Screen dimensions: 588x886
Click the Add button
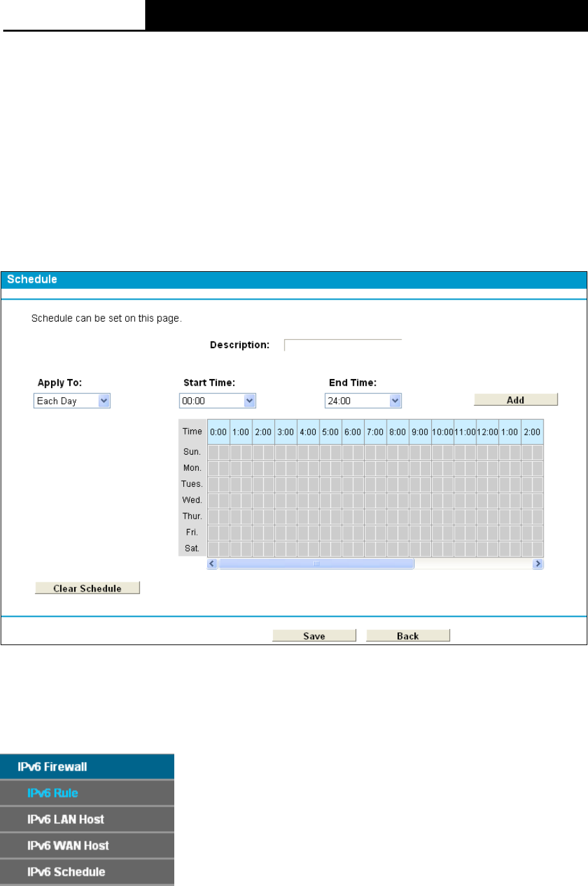[516, 400]
